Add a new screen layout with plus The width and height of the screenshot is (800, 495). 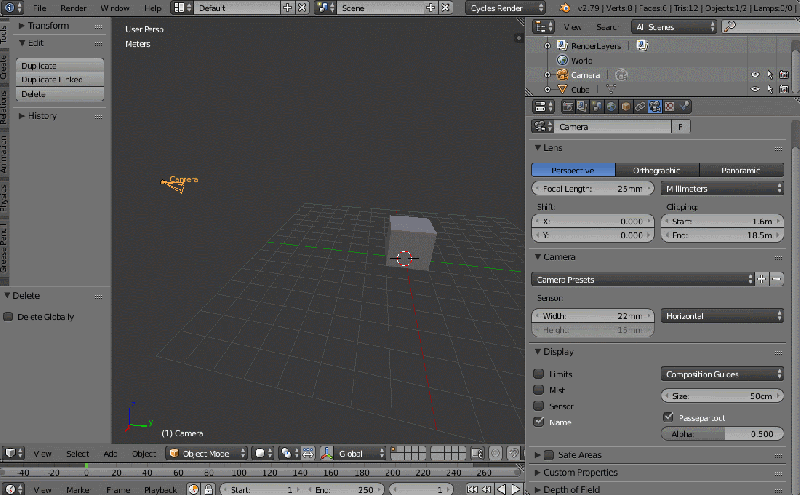[287, 8]
